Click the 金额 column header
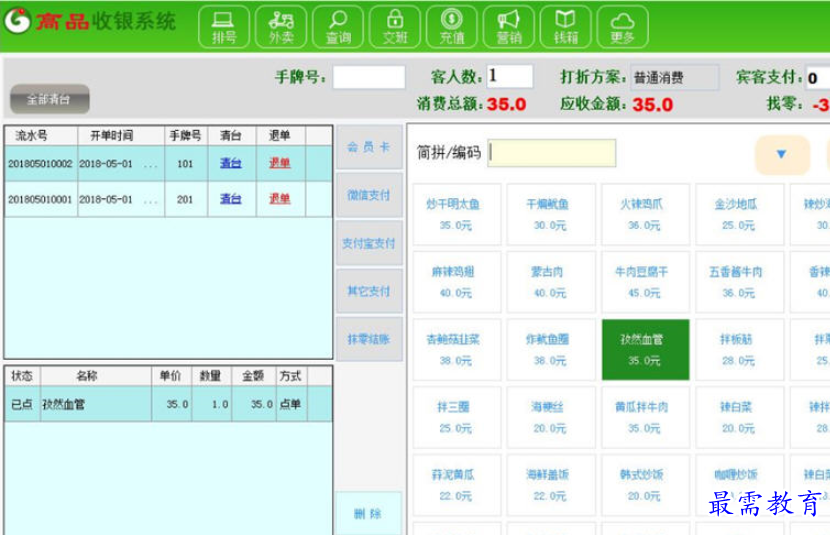This screenshot has width=830, height=535. pos(254,376)
